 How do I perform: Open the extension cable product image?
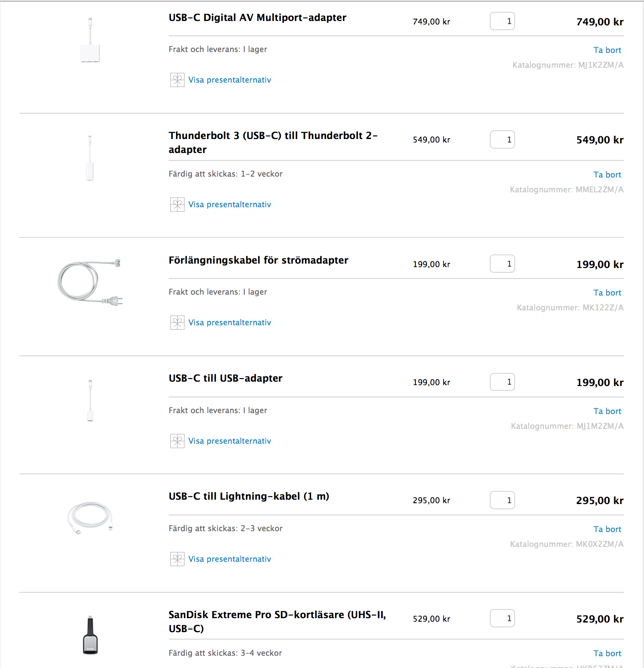[x=90, y=282]
